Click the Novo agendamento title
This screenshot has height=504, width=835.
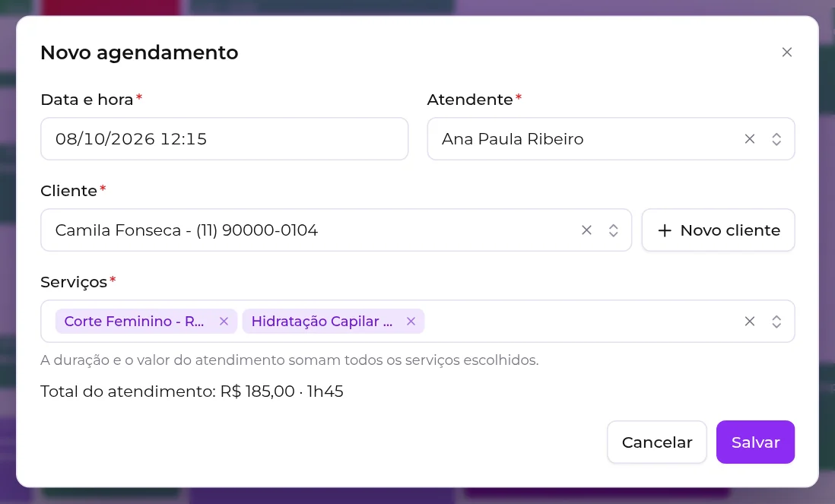coord(139,52)
